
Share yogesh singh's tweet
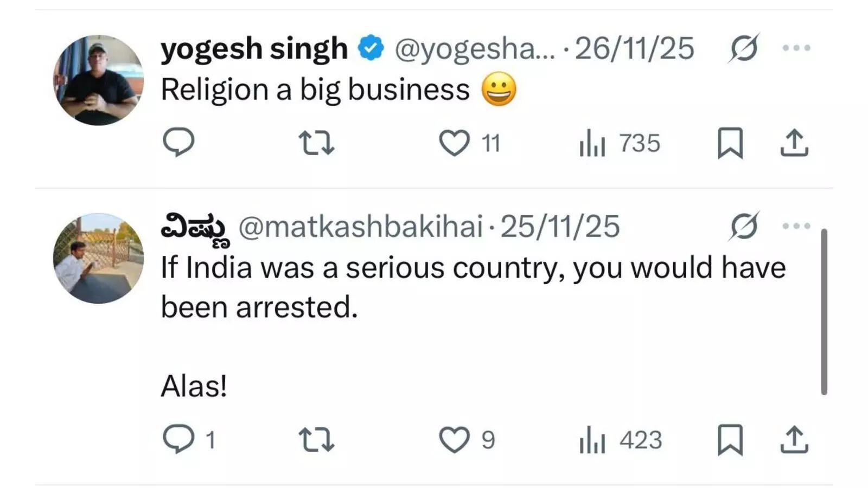pyautogui.click(x=794, y=143)
